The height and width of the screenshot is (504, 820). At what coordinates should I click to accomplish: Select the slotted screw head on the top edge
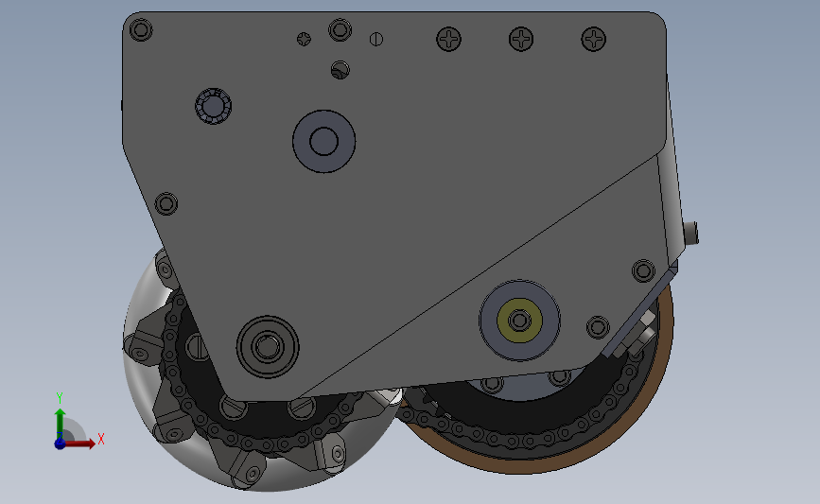376,39
